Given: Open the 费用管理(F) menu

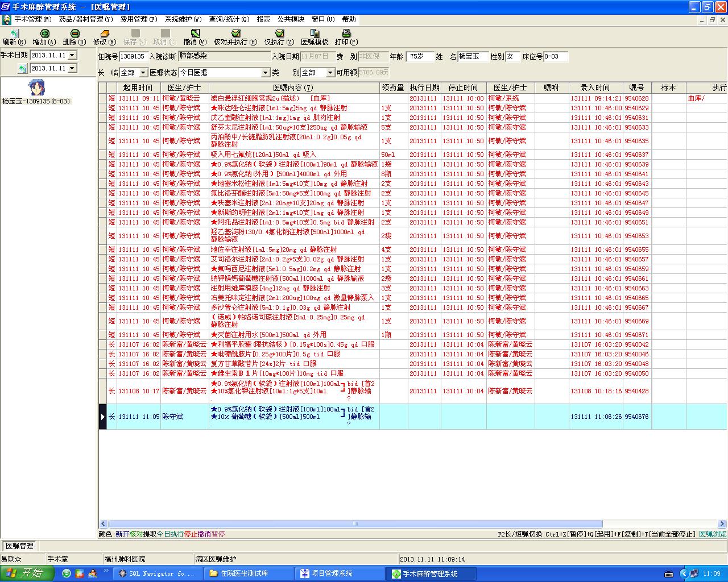Looking at the screenshot, I should click(x=139, y=19).
